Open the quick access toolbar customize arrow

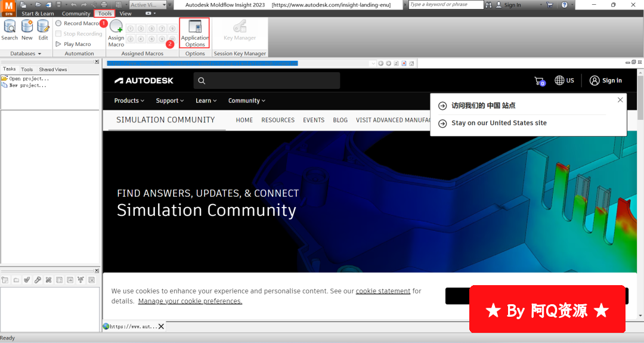(x=170, y=5)
